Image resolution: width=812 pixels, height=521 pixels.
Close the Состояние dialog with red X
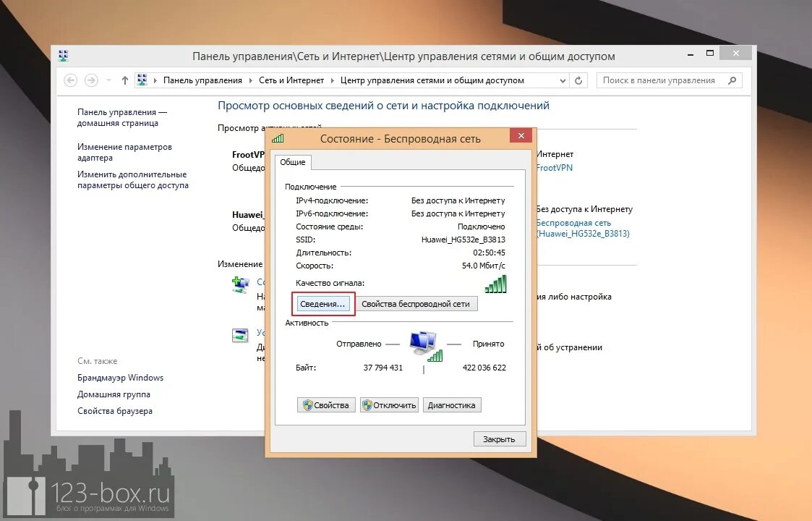(521, 136)
